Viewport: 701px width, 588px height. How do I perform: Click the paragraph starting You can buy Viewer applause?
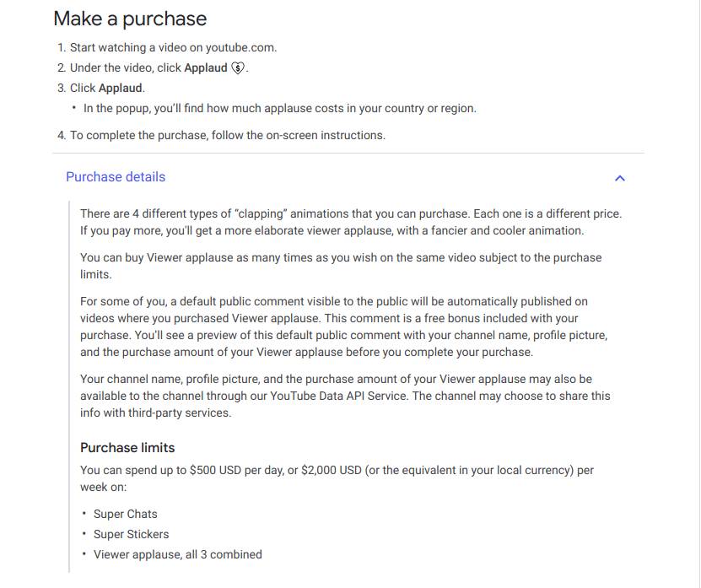pos(341,266)
